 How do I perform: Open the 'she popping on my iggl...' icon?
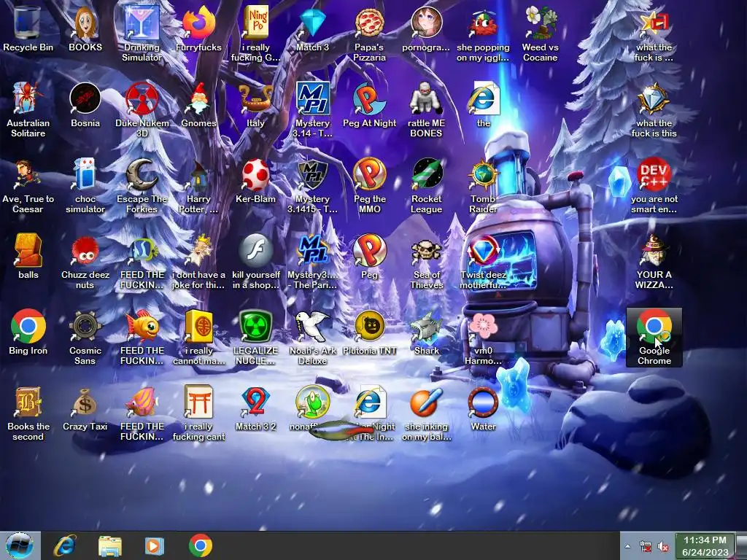(483, 34)
